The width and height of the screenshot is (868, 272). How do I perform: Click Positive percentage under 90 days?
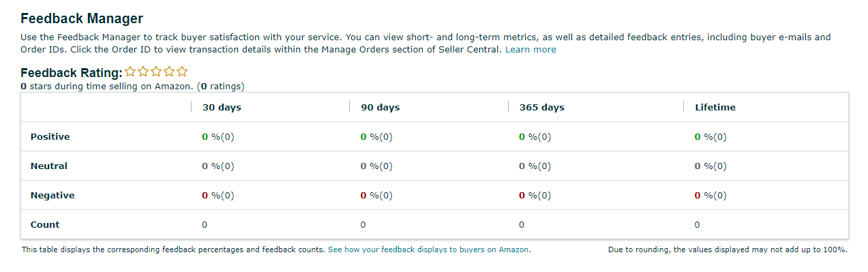tap(376, 136)
